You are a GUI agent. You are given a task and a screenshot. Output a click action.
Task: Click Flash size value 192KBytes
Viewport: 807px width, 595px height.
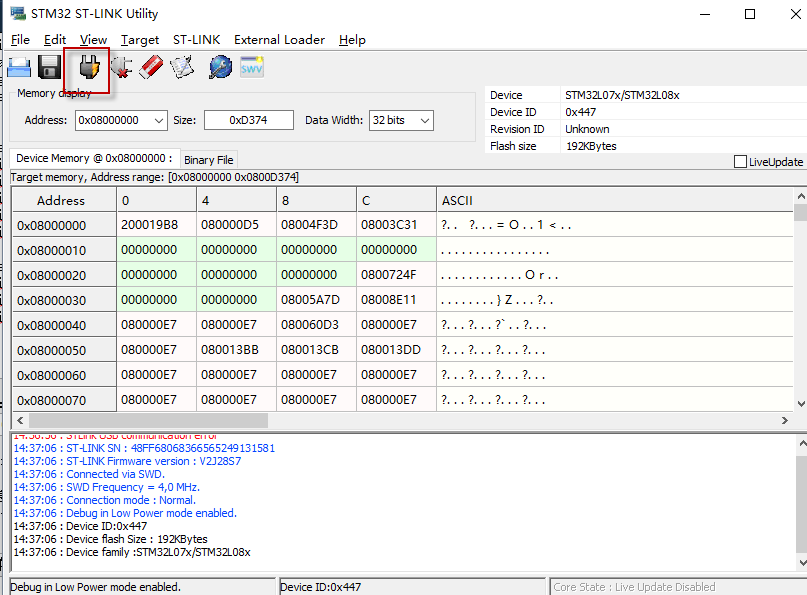[591, 146]
